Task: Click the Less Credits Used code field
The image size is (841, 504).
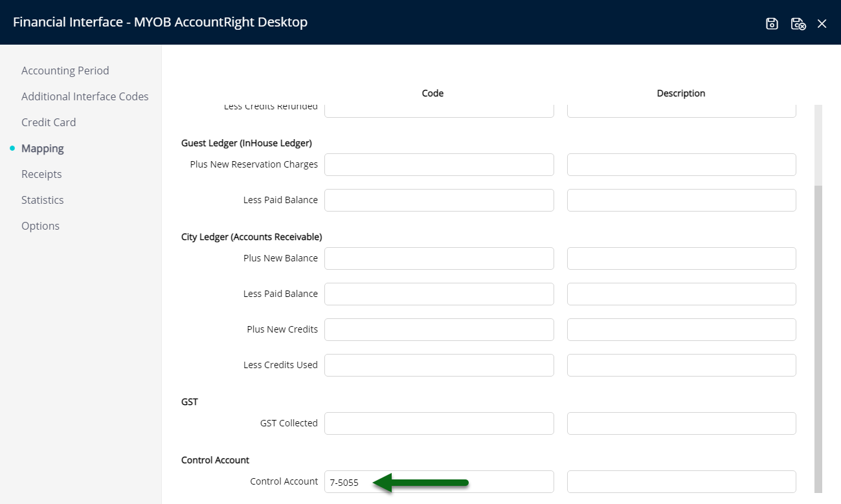Action: point(439,365)
